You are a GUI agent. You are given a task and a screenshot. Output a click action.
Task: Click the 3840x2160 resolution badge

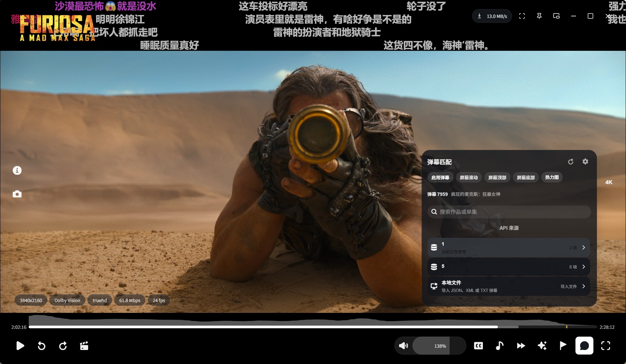pos(31,300)
